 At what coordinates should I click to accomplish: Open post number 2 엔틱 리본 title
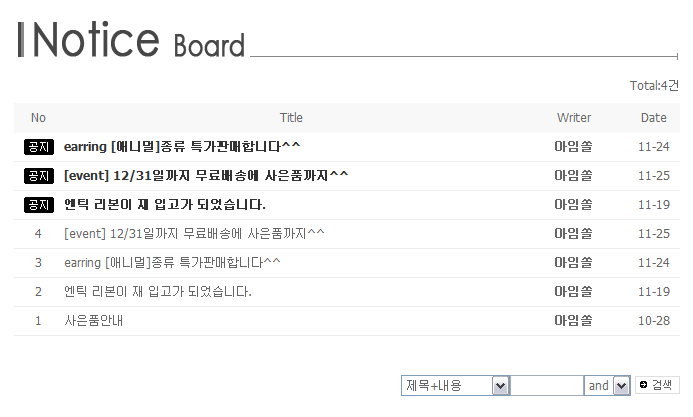(157, 292)
